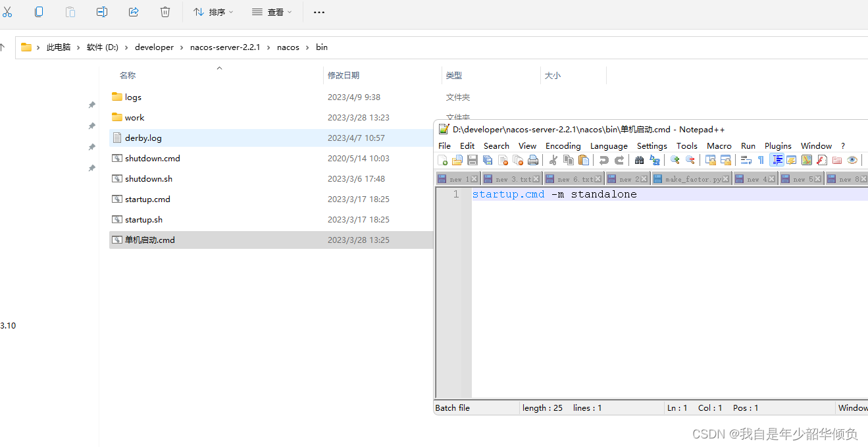The height and width of the screenshot is (447, 868).
Task: Open the Language menu in Notepad++
Action: pyautogui.click(x=609, y=145)
